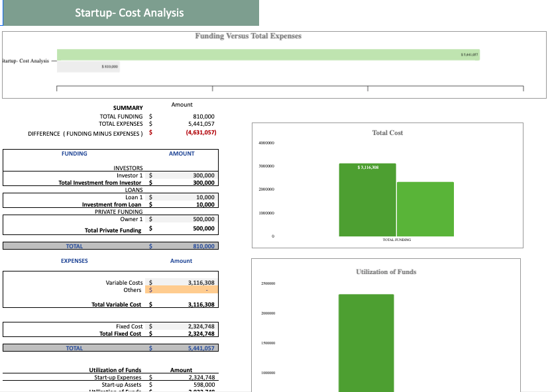Select the green total expenses bar in top chart
This screenshot has width=552, height=392.
[x=268, y=54]
